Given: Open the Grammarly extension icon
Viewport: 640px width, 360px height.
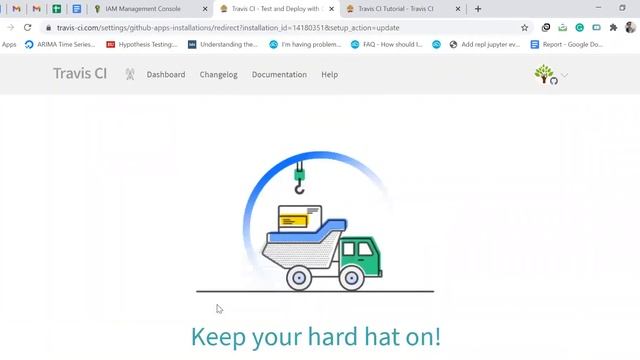Looking at the screenshot, I should (x=580, y=28).
